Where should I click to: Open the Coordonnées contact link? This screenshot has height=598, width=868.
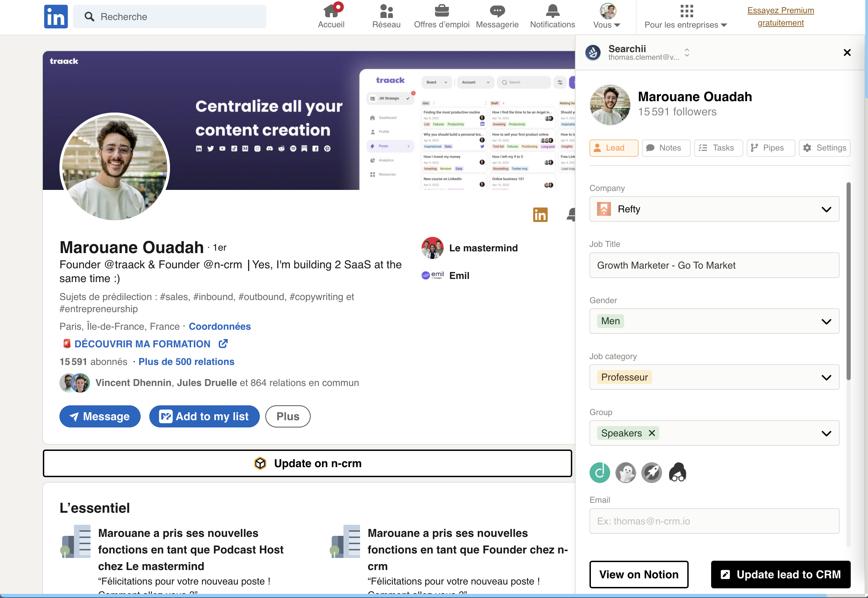point(220,326)
